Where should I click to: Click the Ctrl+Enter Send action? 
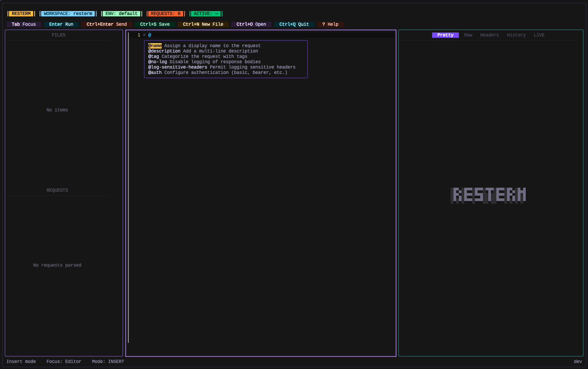pos(106,24)
